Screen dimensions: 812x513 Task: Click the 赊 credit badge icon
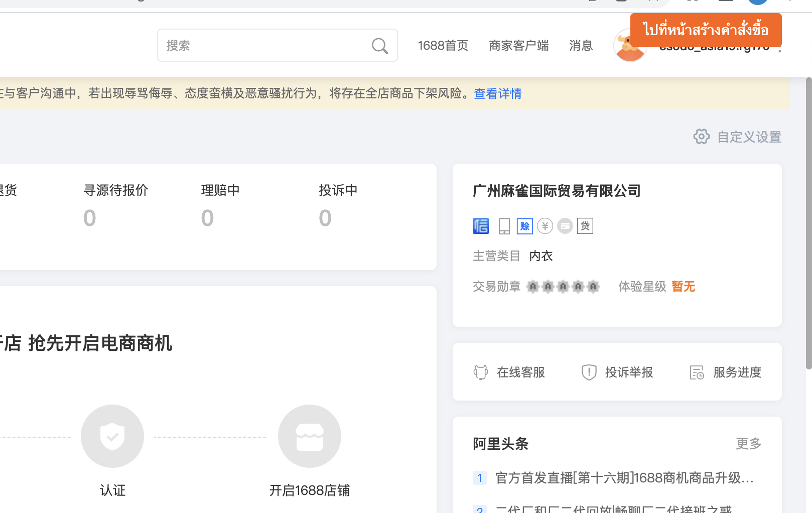525,226
